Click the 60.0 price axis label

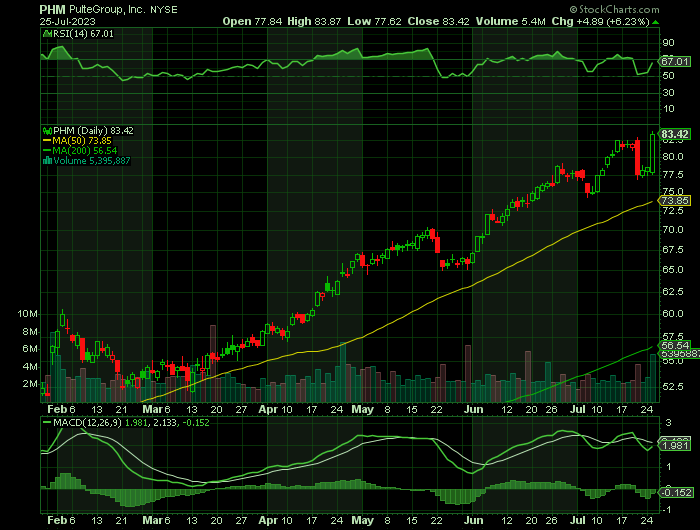(672, 313)
